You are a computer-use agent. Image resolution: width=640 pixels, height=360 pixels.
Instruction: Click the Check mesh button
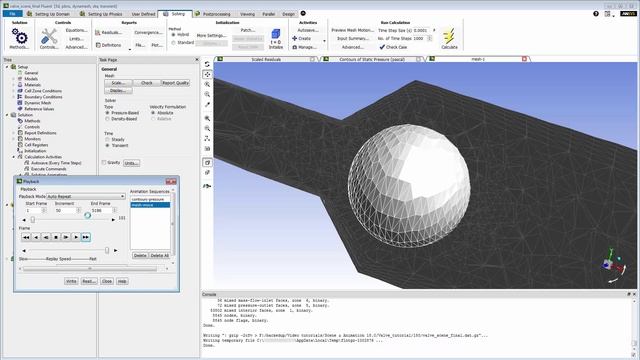click(x=147, y=83)
